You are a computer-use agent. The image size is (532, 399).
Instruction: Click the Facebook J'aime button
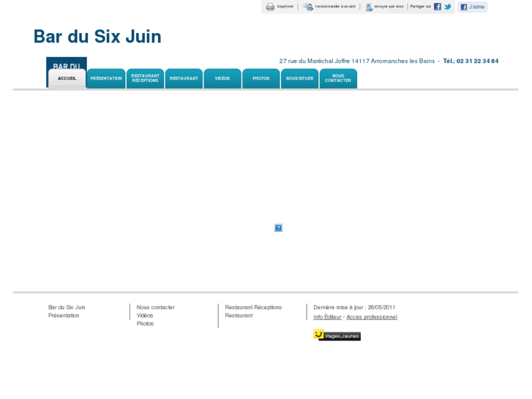472,7
